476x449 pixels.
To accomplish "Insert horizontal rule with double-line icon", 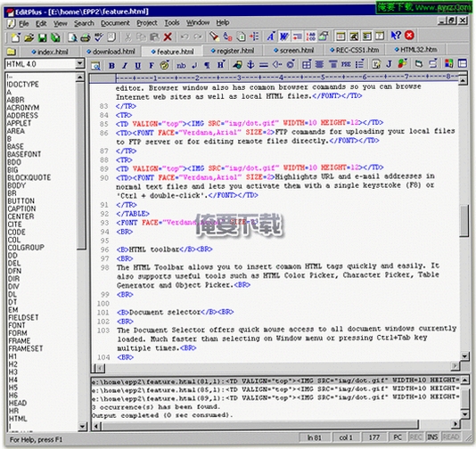I will click(264, 65).
